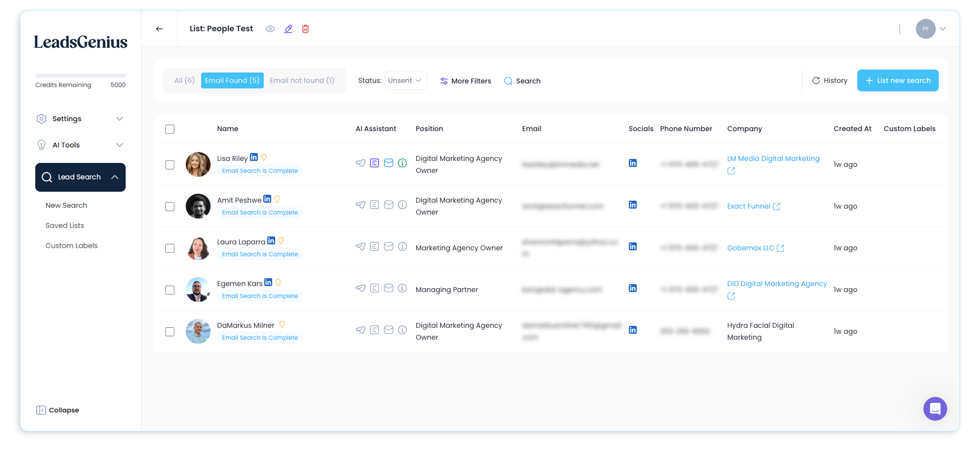This screenshot has height=455, width=980.
Task: Click lightbulb icon next to DaMarkus Milner name
Action: click(x=282, y=324)
